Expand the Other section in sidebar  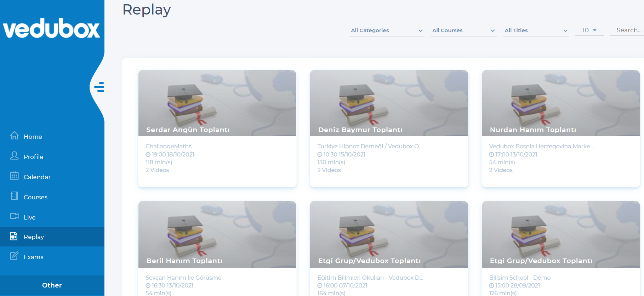(52, 285)
